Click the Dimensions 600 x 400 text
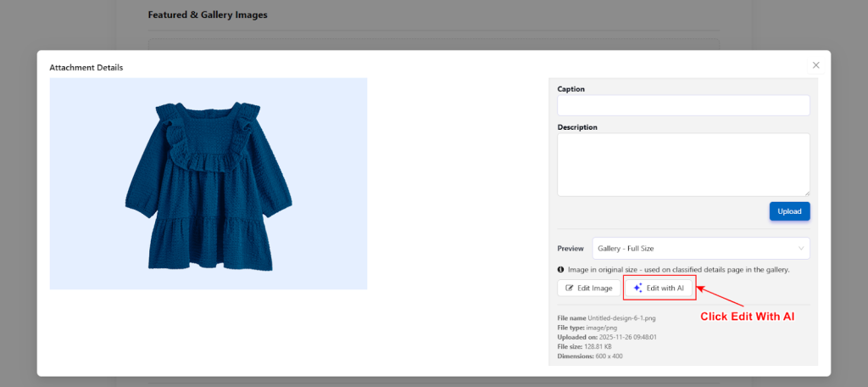Image resolution: width=868 pixels, height=387 pixels. (x=590, y=356)
